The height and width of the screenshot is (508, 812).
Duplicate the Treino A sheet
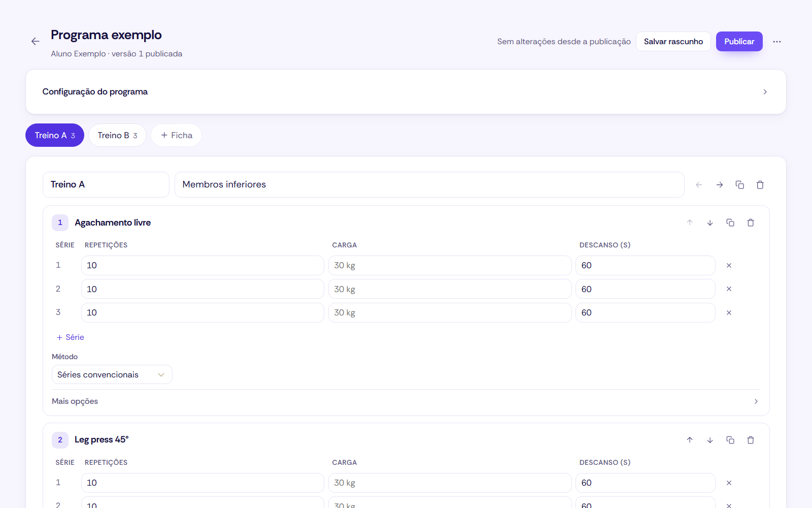(x=740, y=185)
